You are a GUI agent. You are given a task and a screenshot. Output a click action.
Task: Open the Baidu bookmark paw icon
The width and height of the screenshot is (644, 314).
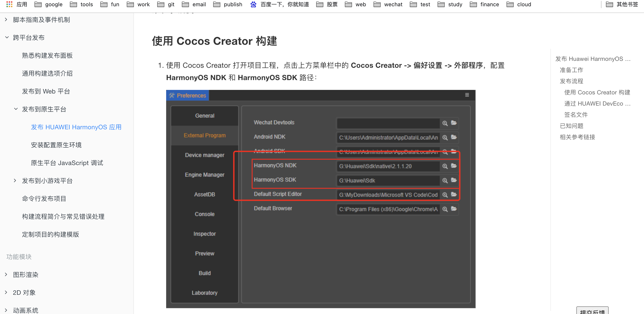pos(253,4)
